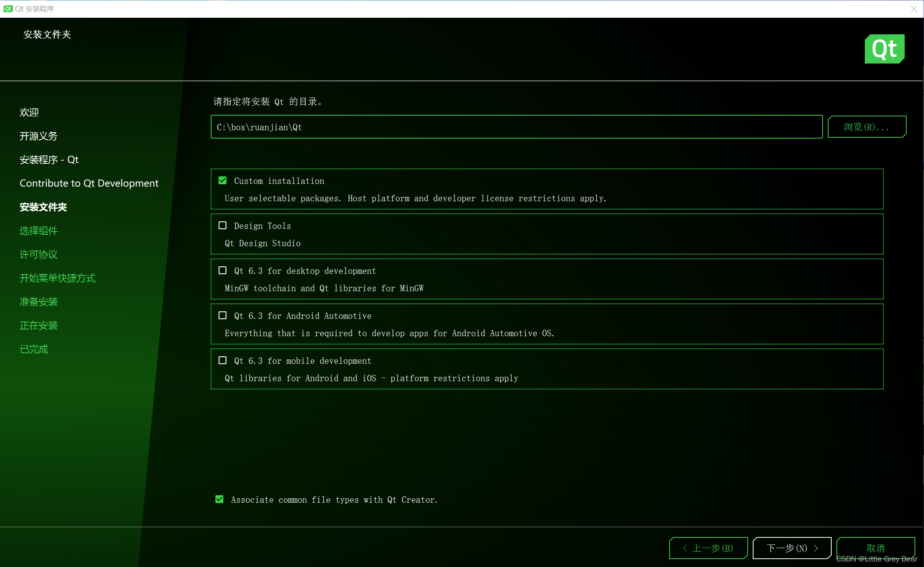
Task: Click the 安装文件夹 page heading
Action: (47, 35)
